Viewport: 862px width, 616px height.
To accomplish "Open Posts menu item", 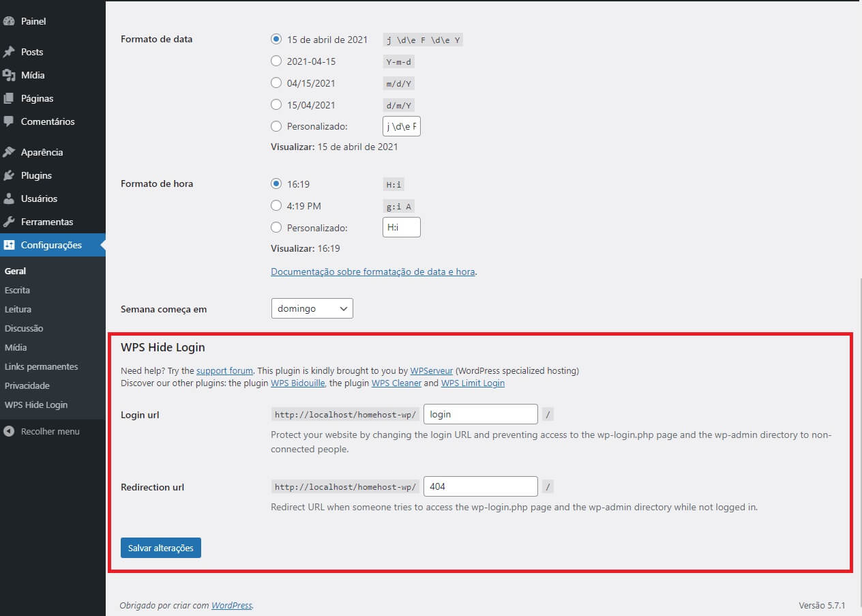I will [x=53, y=52].
